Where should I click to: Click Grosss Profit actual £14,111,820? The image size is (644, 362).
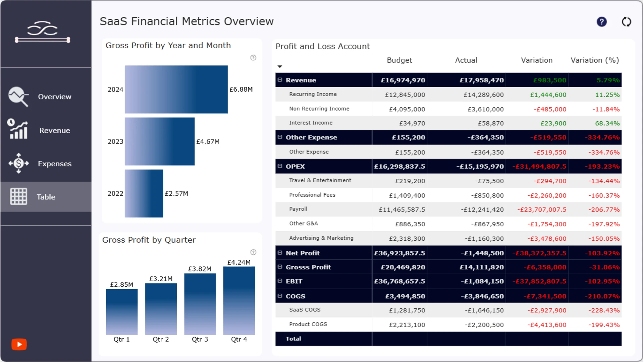point(482,267)
